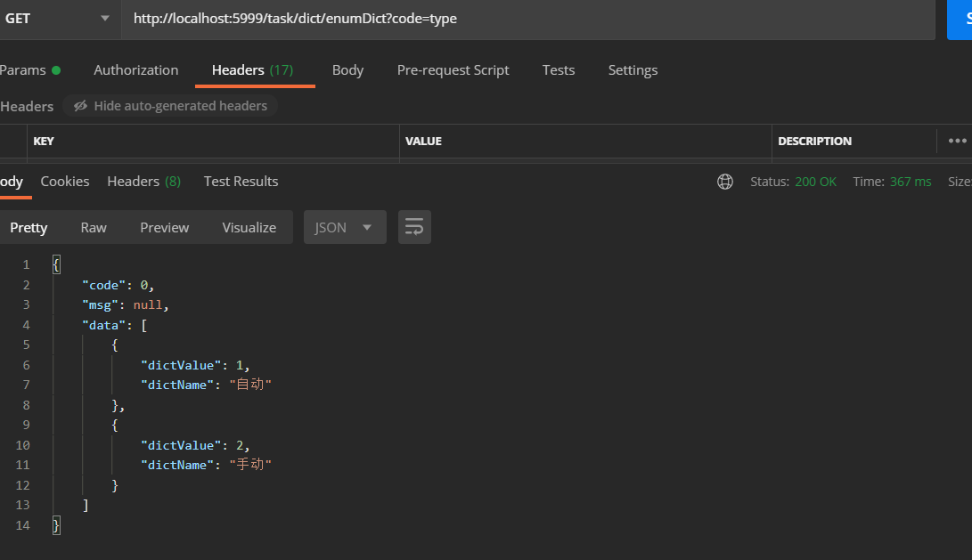Image resolution: width=972 pixels, height=560 pixels.
Task: Click the "data" key in the response
Action: coord(104,325)
